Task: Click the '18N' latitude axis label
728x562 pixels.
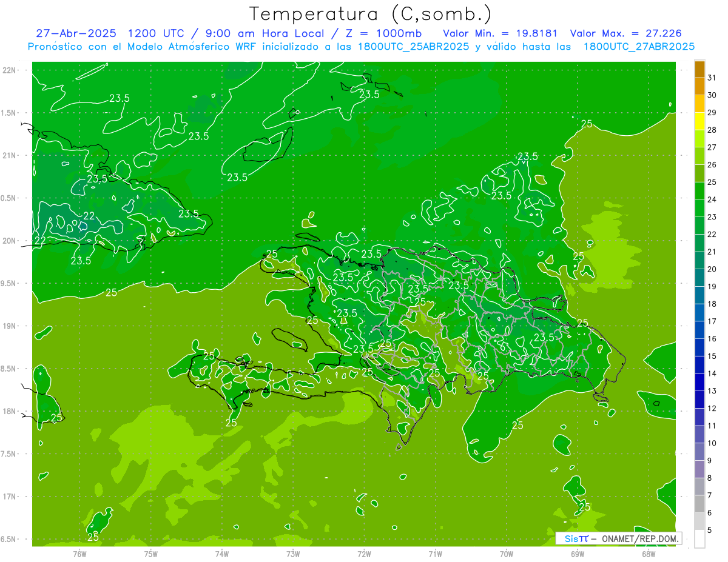Action: [x=8, y=411]
